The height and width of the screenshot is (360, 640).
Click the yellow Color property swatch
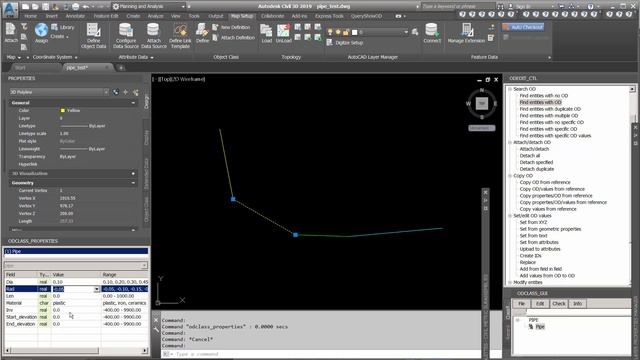tap(62, 111)
